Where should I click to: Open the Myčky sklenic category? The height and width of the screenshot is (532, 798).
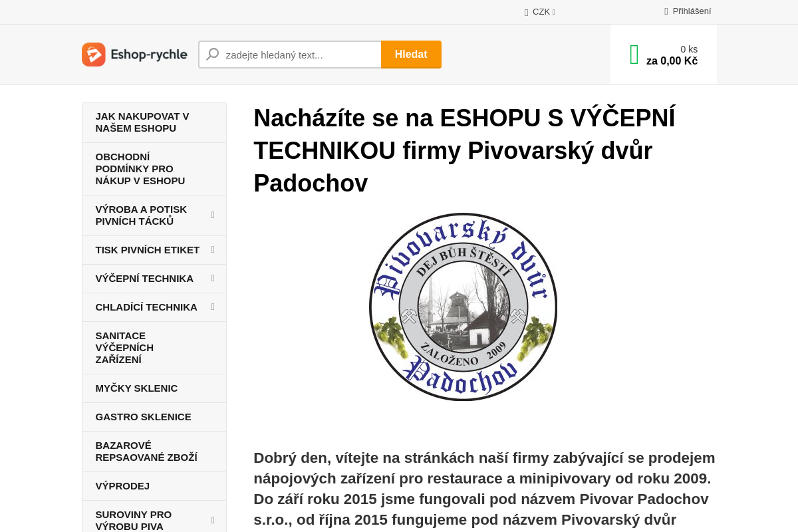[x=136, y=388]
